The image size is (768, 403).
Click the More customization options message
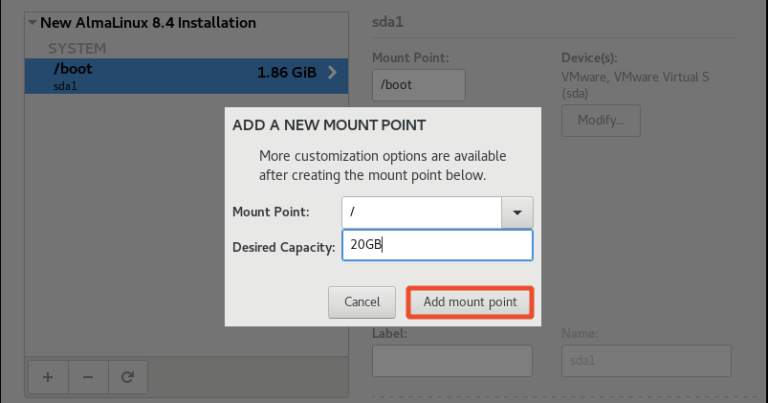(x=383, y=166)
